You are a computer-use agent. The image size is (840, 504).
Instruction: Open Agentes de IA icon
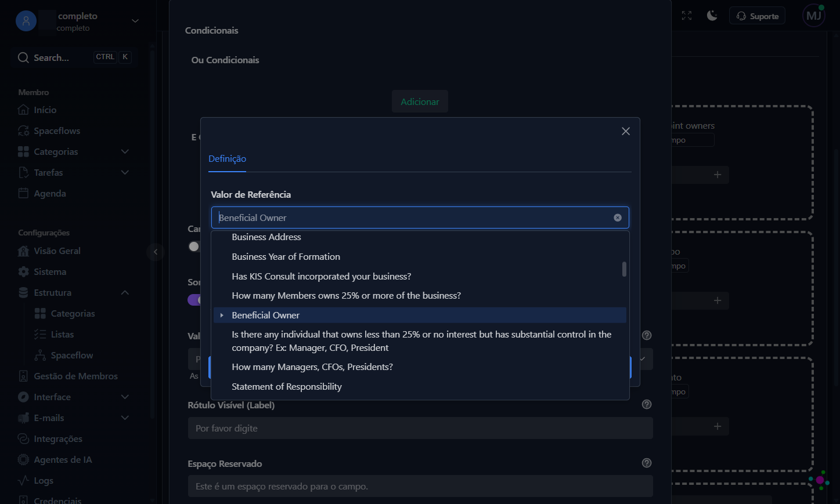pos(23,459)
